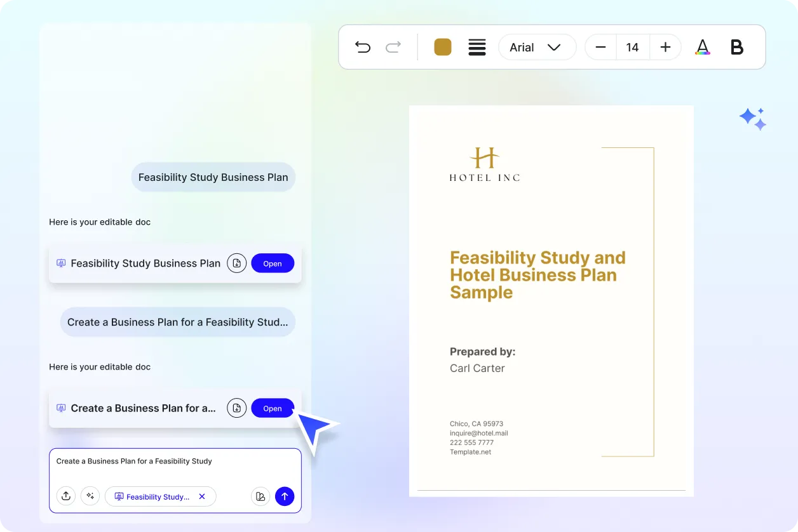Image resolution: width=798 pixels, height=532 pixels.
Task: Click download icon beside Create a Business Plan
Action: (x=236, y=408)
